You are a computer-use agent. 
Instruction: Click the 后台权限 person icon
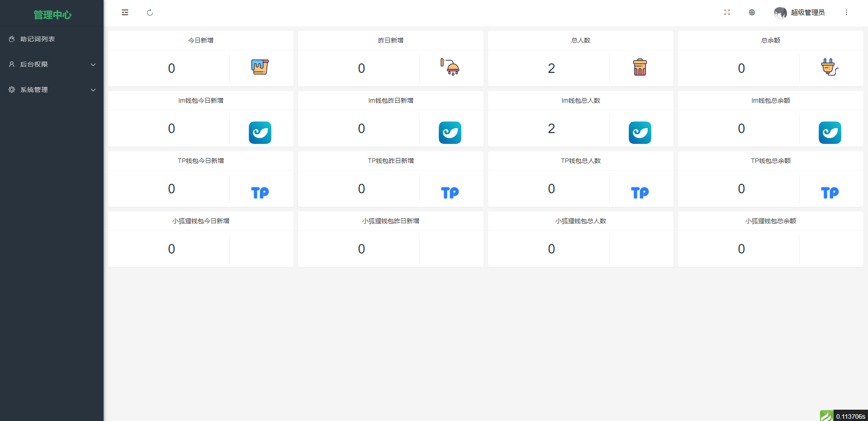12,64
